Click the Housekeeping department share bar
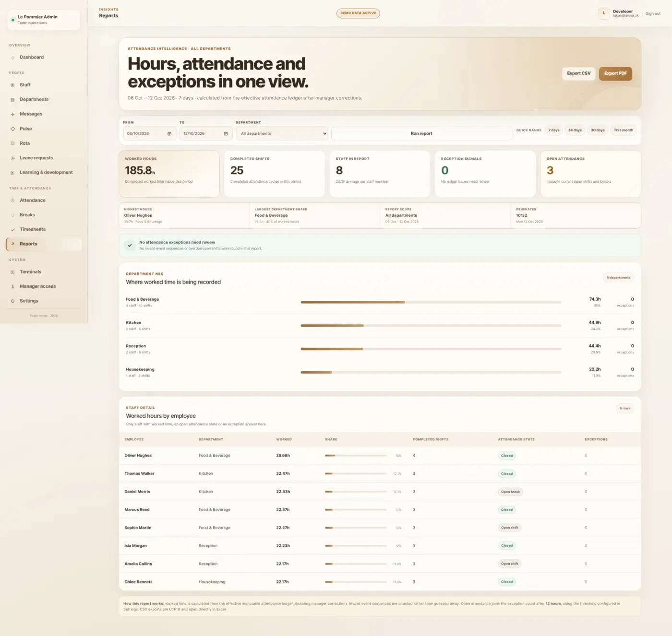Screen dimensions: 672x636 tap(431, 372)
